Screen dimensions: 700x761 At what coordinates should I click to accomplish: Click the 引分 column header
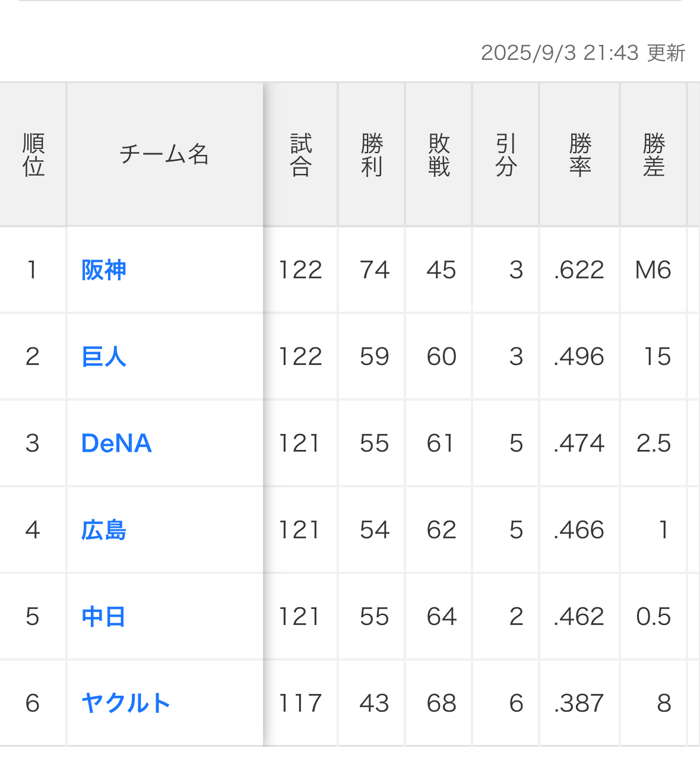tap(506, 155)
